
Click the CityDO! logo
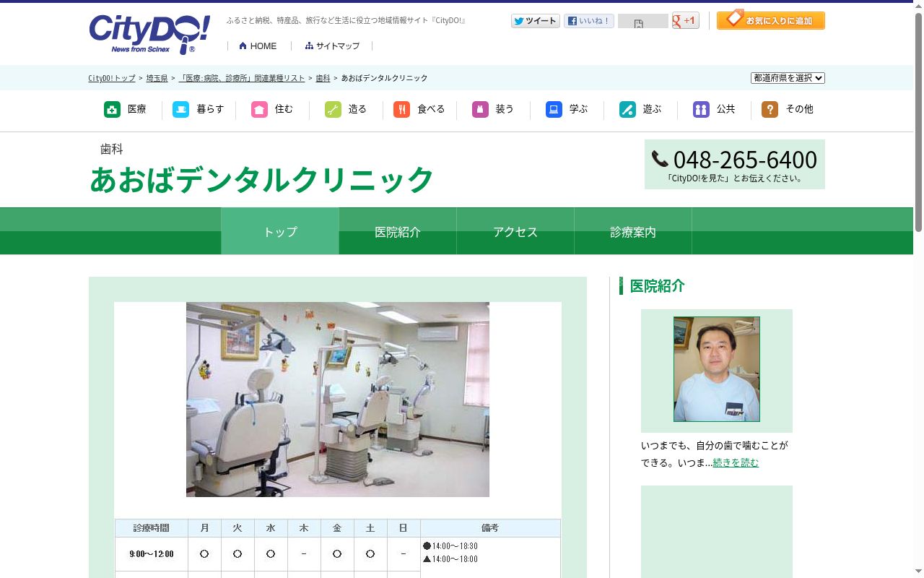pyautogui.click(x=149, y=34)
